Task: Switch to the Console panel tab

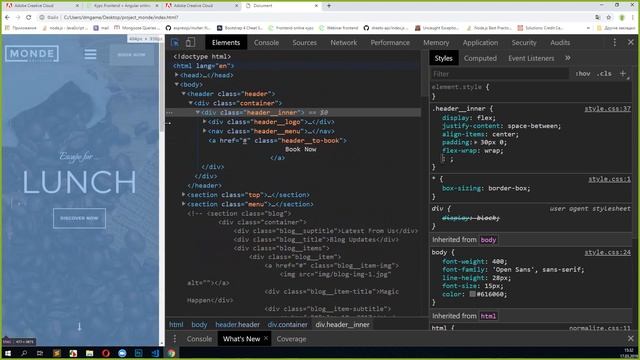Action: (x=266, y=42)
